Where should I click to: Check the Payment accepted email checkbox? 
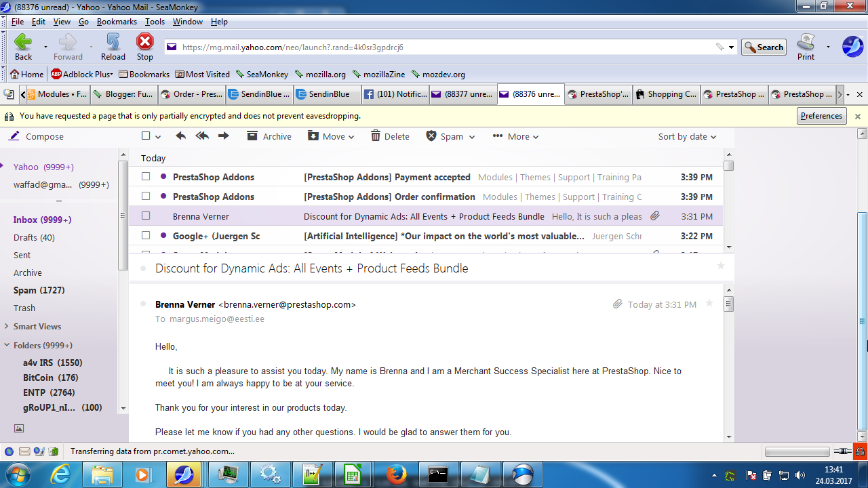tap(146, 177)
